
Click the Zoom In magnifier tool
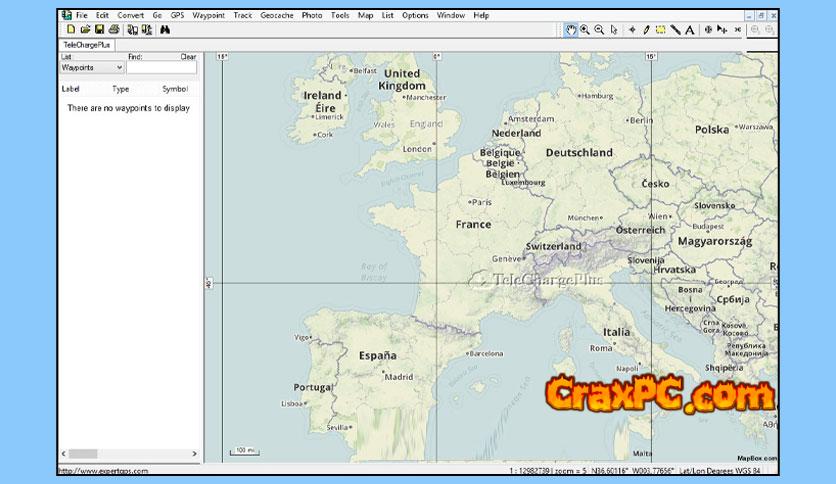click(x=585, y=30)
